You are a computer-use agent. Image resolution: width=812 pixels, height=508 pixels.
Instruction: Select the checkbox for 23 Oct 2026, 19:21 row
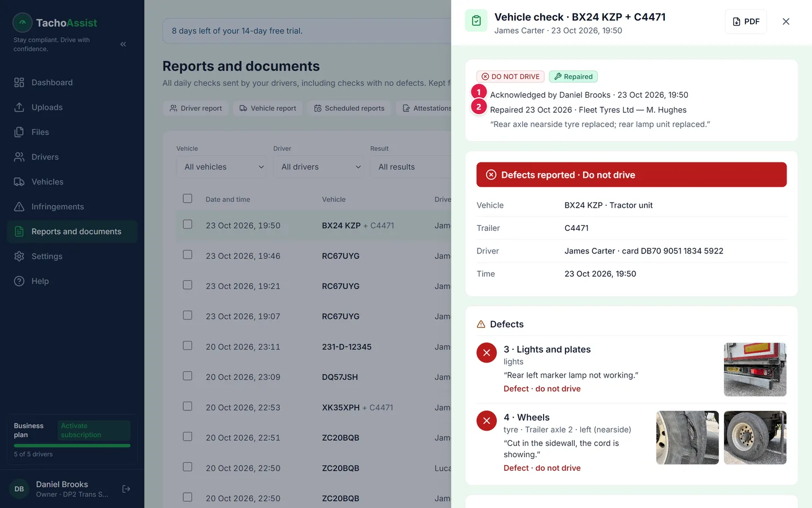(x=188, y=286)
